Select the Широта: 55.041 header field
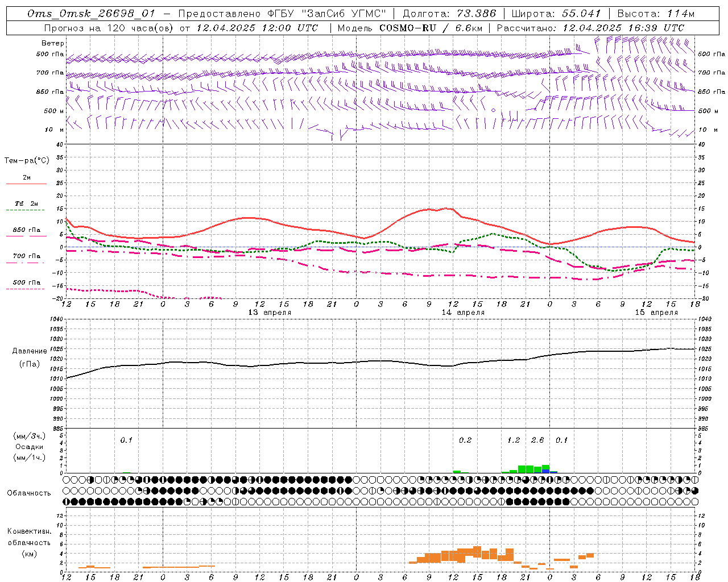The image size is (728, 582). click(556, 14)
